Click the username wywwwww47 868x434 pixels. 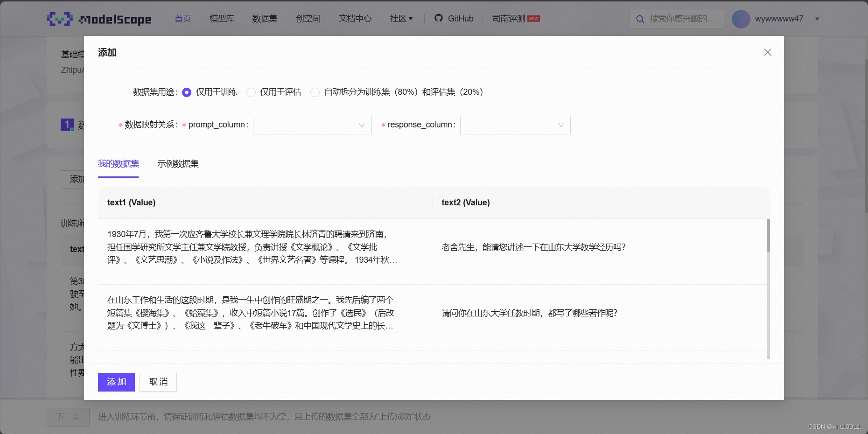779,19
